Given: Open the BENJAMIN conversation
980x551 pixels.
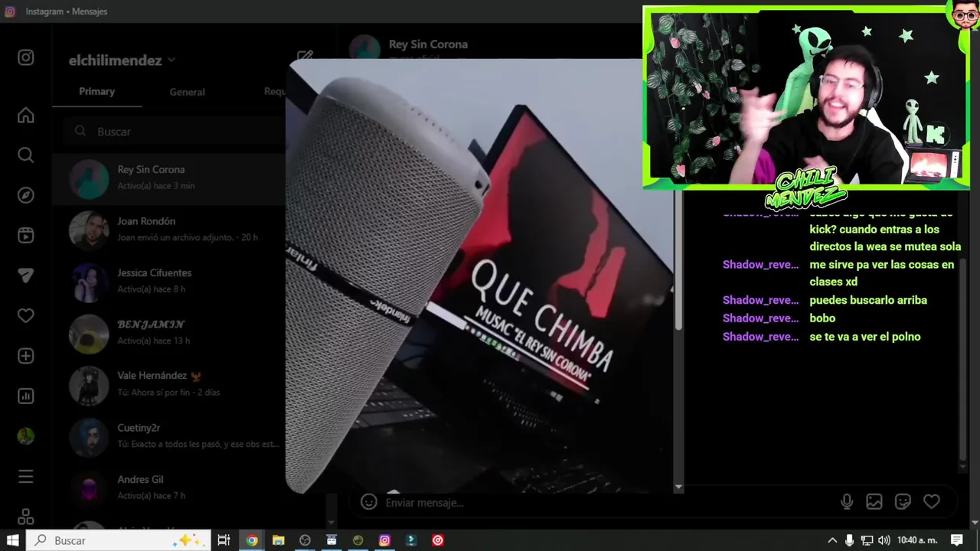Looking at the screenshot, I should (168, 333).
